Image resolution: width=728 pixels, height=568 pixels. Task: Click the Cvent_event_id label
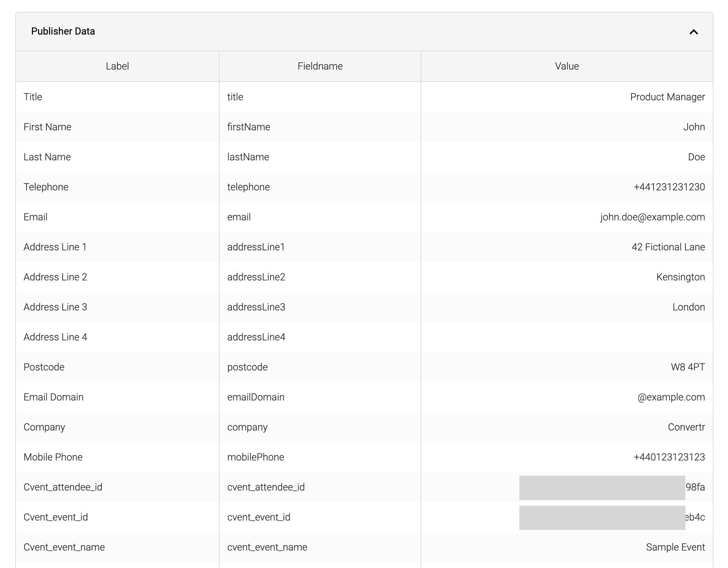click(x=56, y=517)
